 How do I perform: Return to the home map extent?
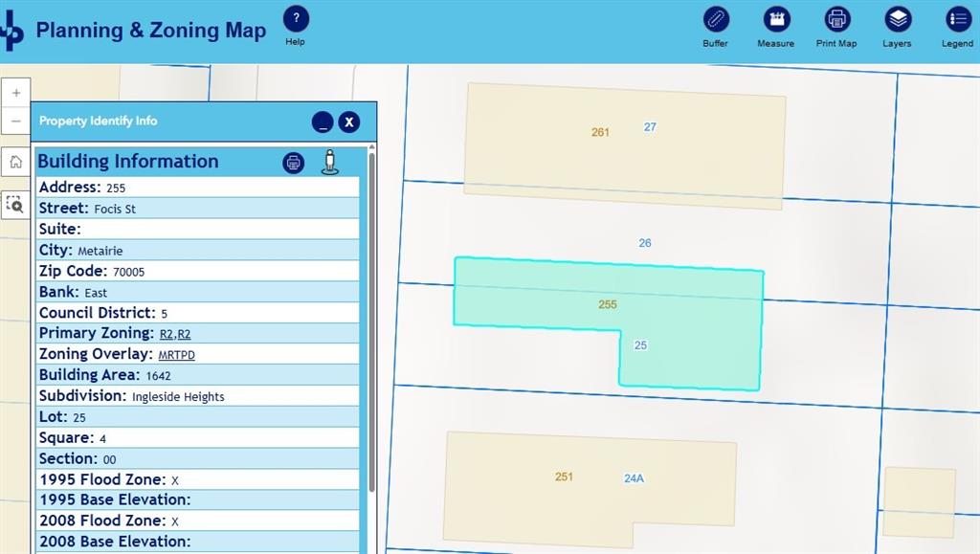click(x=16, y=162)
